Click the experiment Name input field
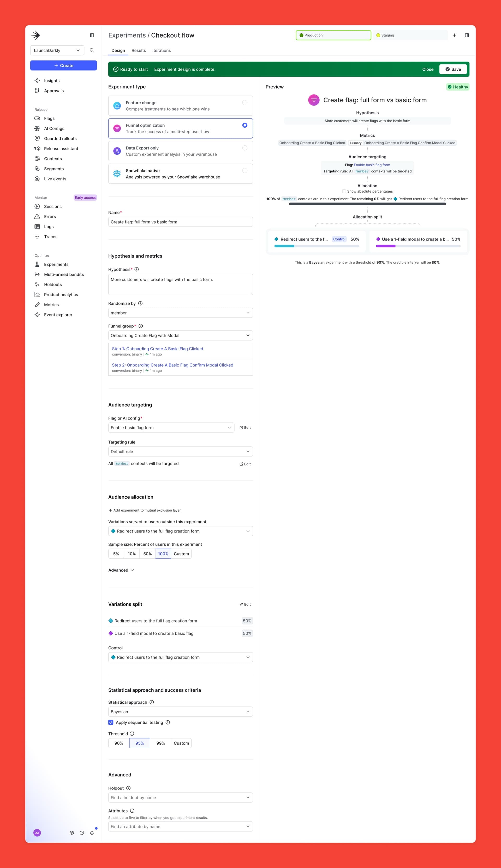 (x=181, y=222)
